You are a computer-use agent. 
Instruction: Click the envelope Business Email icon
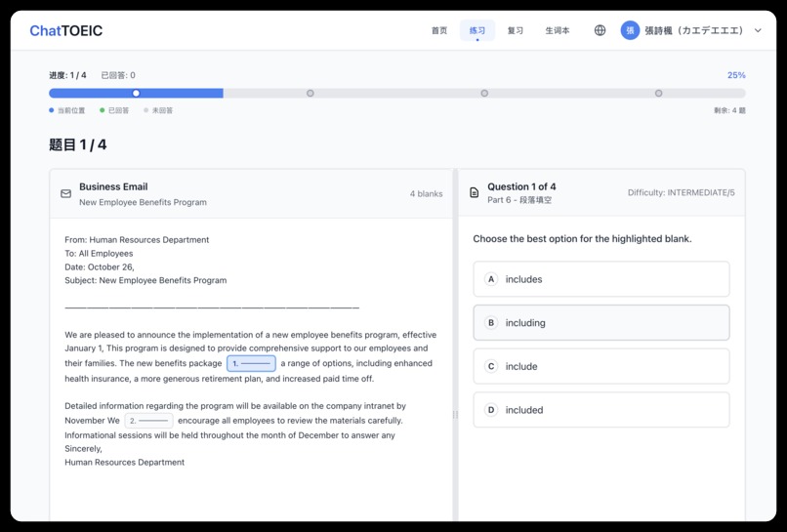tap(65, 193)
